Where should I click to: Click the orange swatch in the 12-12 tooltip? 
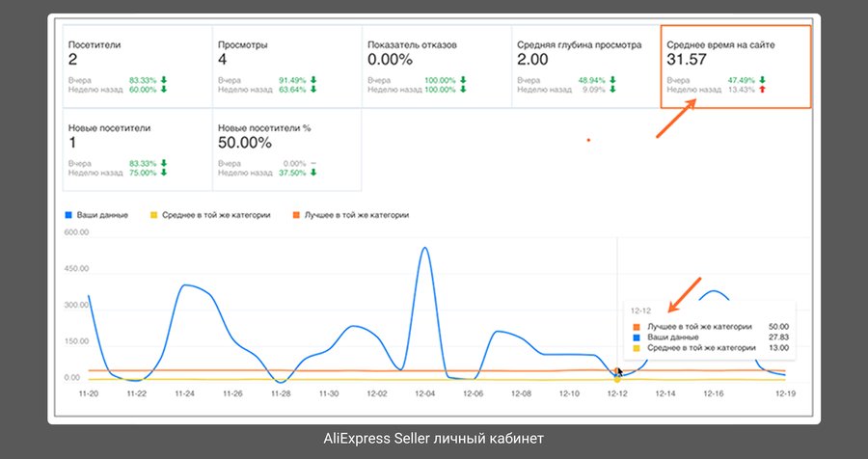point(637,327)
